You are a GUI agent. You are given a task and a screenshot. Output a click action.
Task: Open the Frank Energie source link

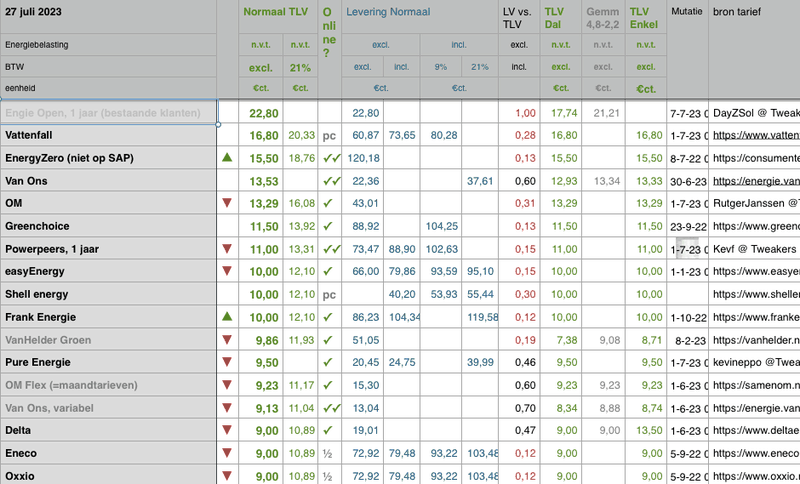click(755, 316)
